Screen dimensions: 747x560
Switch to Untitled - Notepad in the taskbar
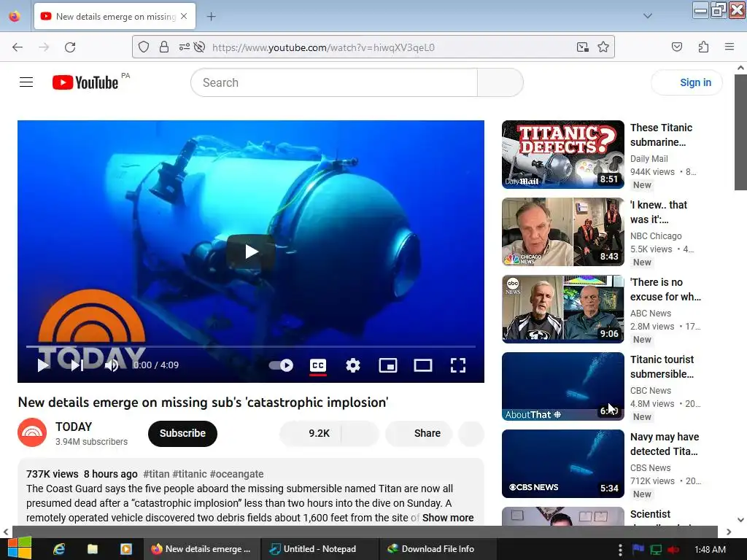320,549
